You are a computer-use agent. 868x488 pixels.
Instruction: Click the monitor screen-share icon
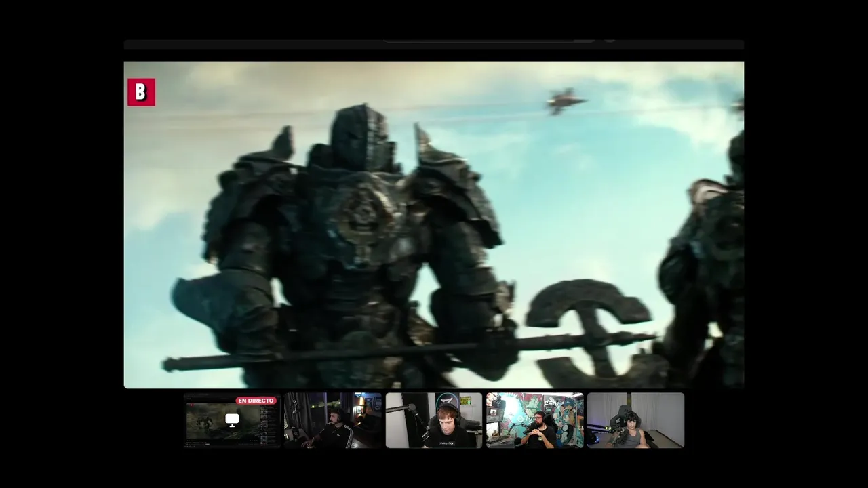pos(232,420)
